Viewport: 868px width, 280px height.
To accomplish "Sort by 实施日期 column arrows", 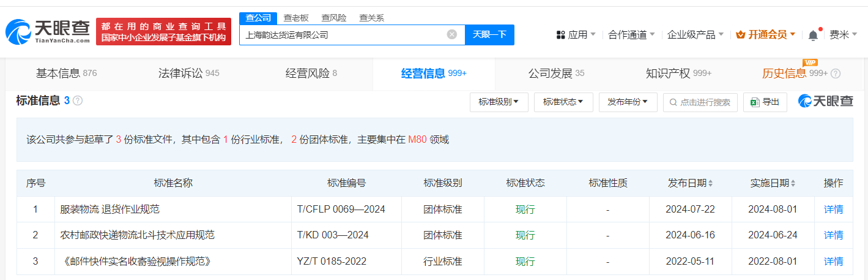I will 793,183.
